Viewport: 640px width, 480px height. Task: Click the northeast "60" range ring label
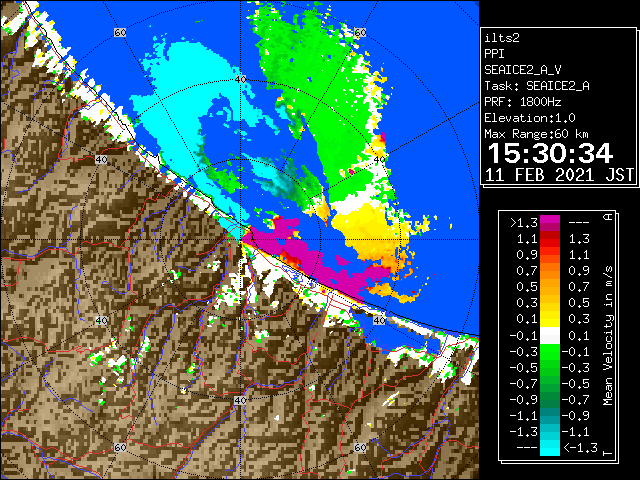click(x=360, y=32)
